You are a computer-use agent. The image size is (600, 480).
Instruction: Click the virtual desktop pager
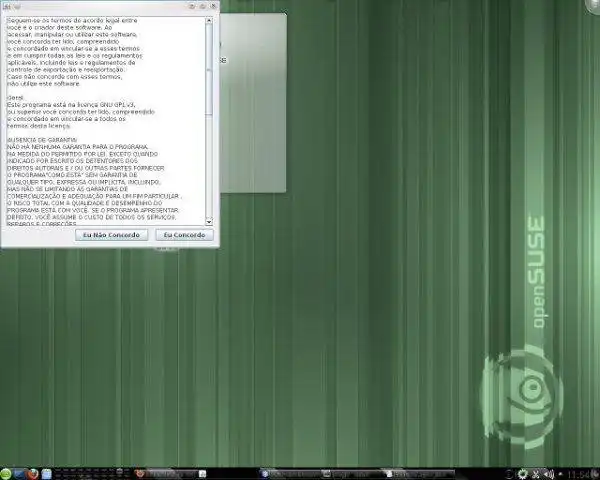point(92,474)
